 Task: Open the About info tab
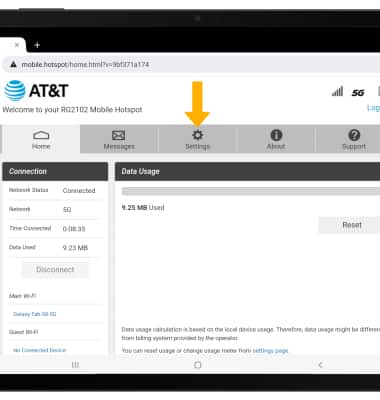coord(276,139)
